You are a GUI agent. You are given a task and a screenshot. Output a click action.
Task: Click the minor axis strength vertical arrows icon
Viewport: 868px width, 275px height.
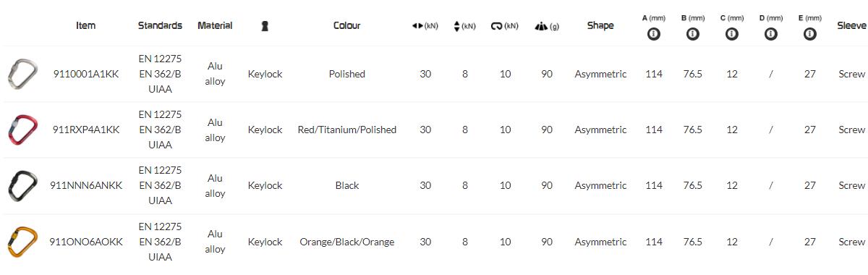(456, 26)
